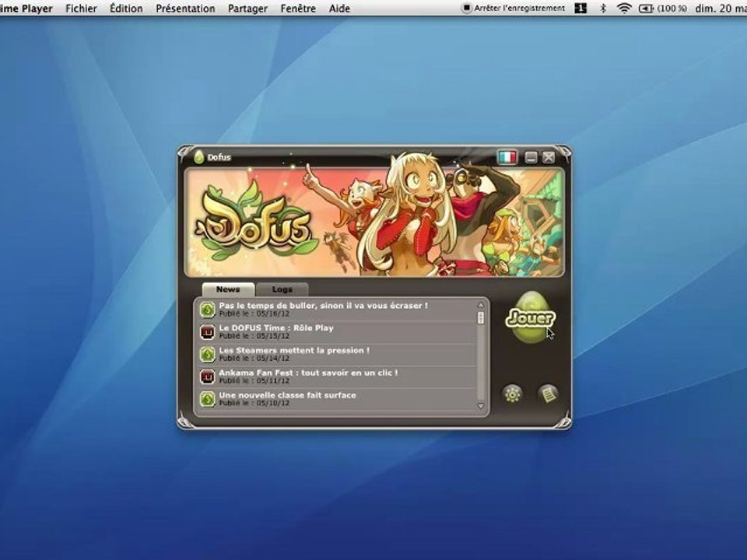747x560 pixels.
Task: Open the 'Une nouvelle classe fait surface' news item
Action: coord(337,399)
